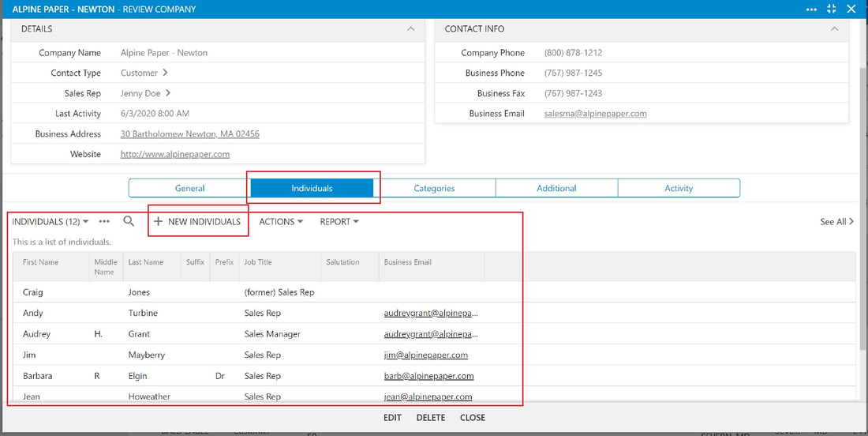The height and width of the screenshot is (436, 868).
Task: Click the Elgin last name cell
Action: [138, 376]
